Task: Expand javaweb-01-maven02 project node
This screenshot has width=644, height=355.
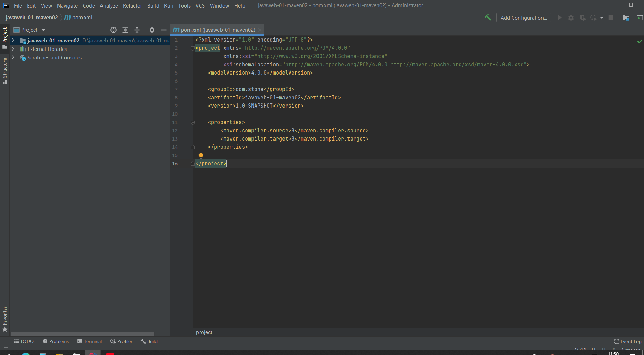Action: [x=13, y=40]
